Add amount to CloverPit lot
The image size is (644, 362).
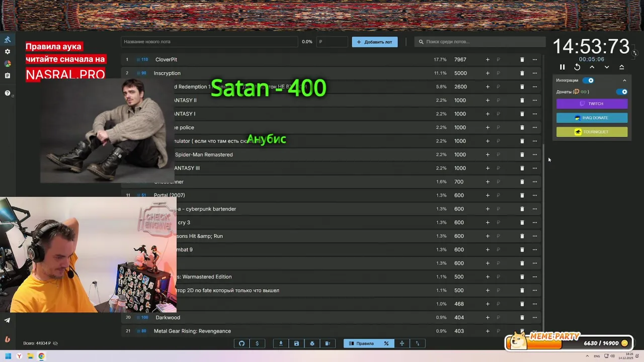coord(488,59)
